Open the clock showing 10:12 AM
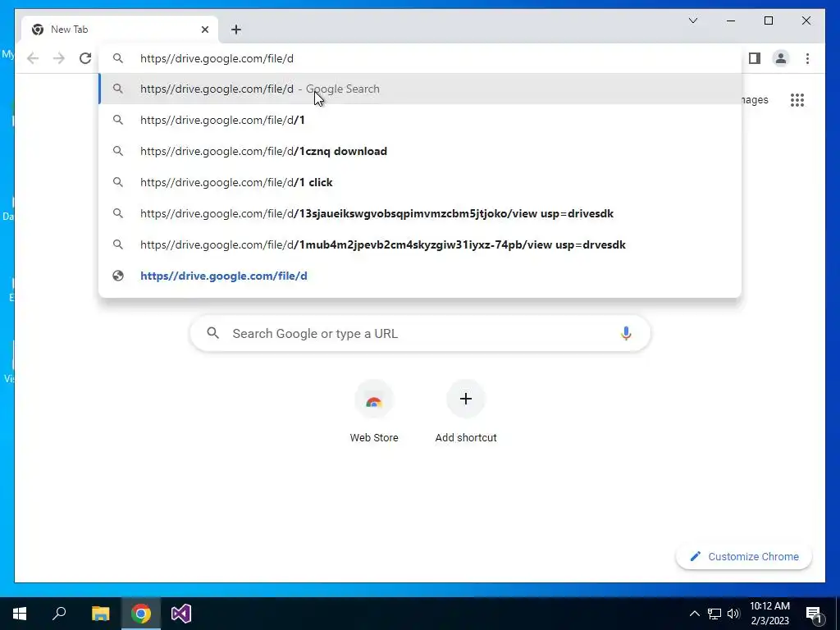The image size is (840, 630). [x=769, y=614]
